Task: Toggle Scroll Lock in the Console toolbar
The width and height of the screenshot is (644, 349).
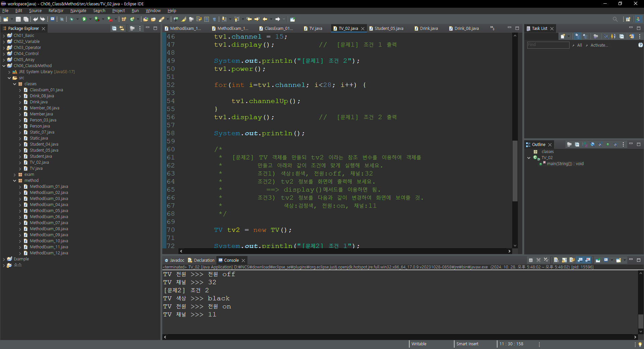Action: [x=564, y=260]
